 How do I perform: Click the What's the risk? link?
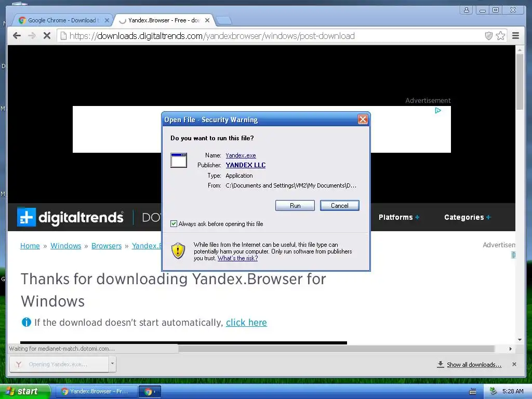coord(237,258)
